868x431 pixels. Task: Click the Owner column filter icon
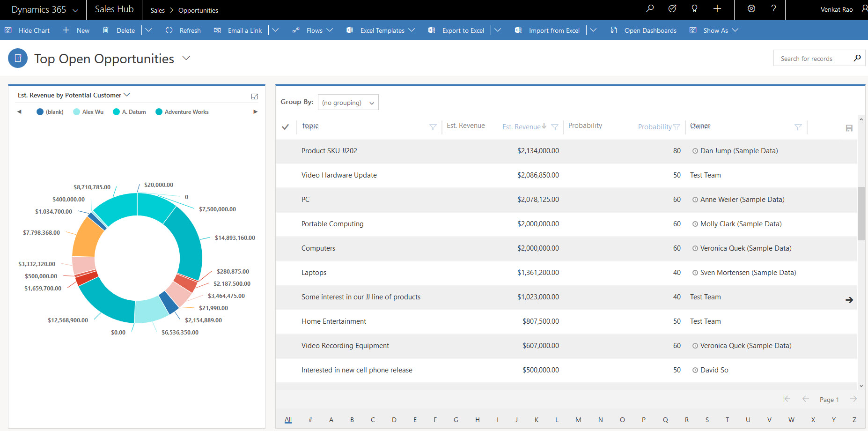(798, 127)
